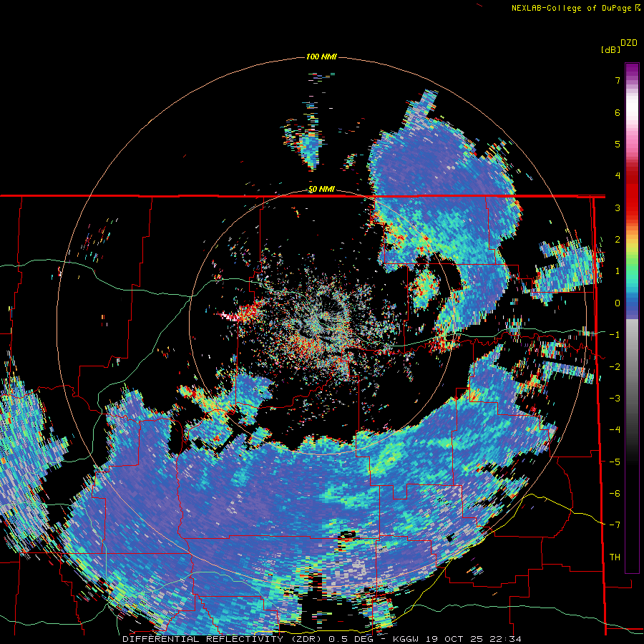Image resolution: width=644 pixels, height=644 pixels.
Task: Click the 0.5 DEG elevation text in the caption
Action: click(x=351, y=639)
